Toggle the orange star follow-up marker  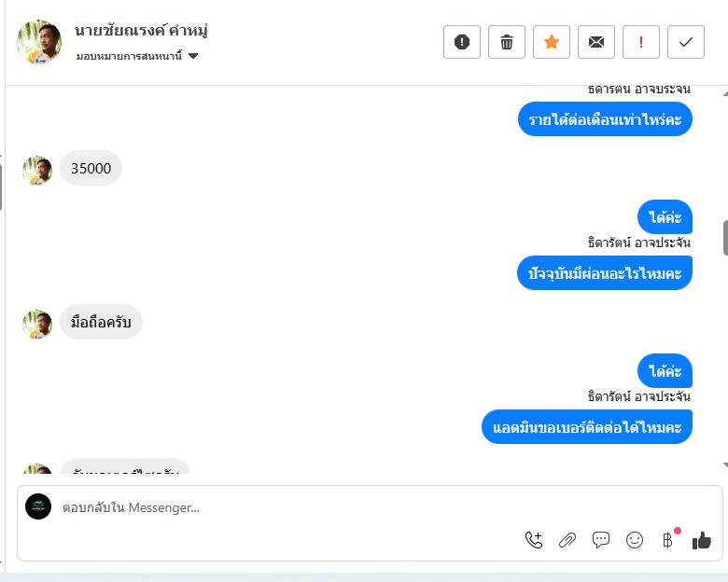551,42
